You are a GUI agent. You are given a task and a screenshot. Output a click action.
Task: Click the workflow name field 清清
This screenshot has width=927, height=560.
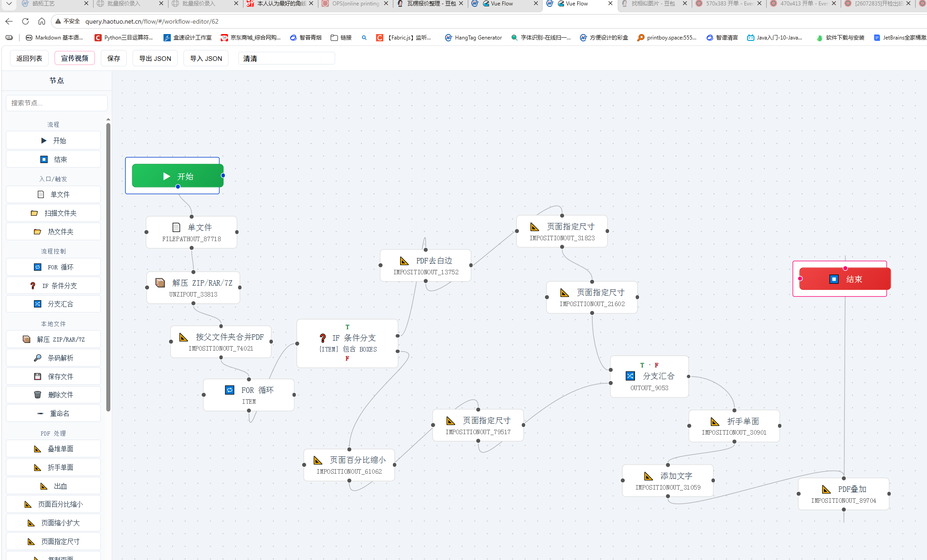[x=287, y=58]
